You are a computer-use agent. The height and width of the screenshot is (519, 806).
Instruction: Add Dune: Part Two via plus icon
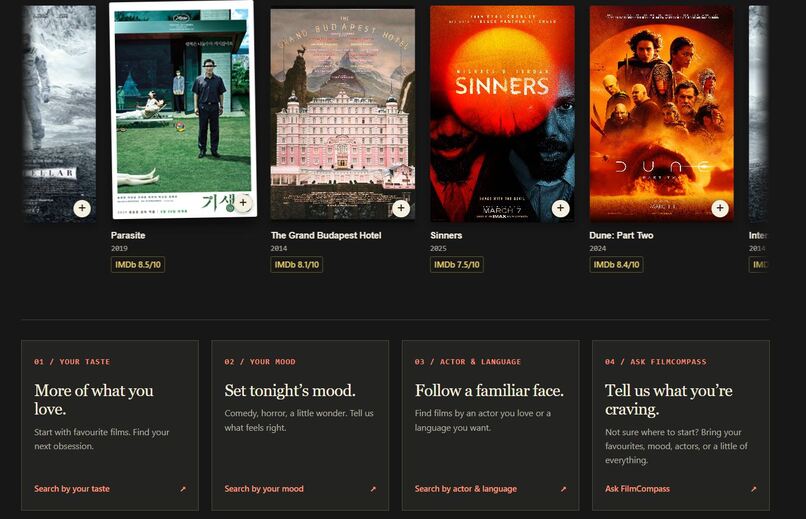coord(720,208)
